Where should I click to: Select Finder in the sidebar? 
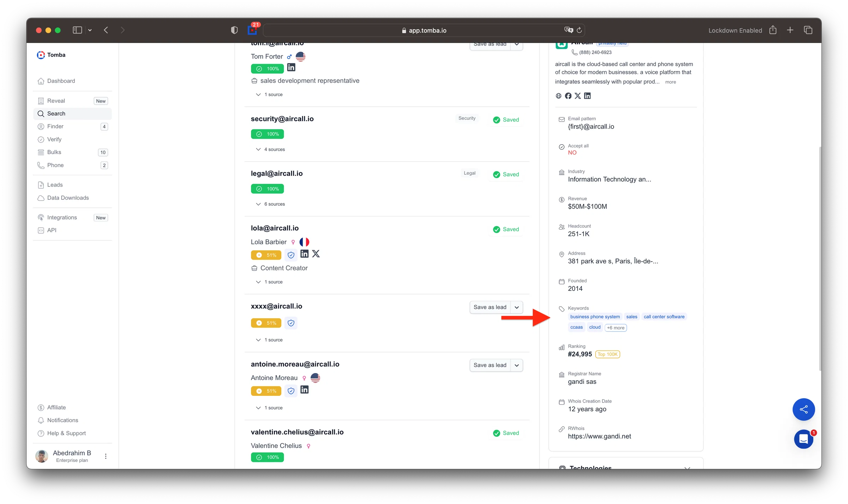click(72, 127)
